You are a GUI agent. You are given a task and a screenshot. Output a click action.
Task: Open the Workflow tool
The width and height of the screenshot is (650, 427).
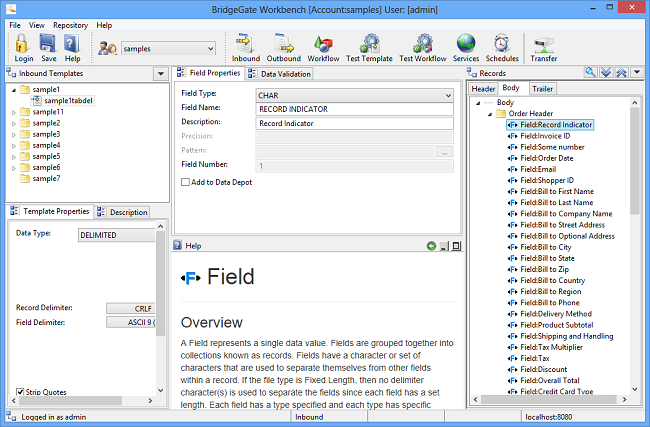(323, 46)
